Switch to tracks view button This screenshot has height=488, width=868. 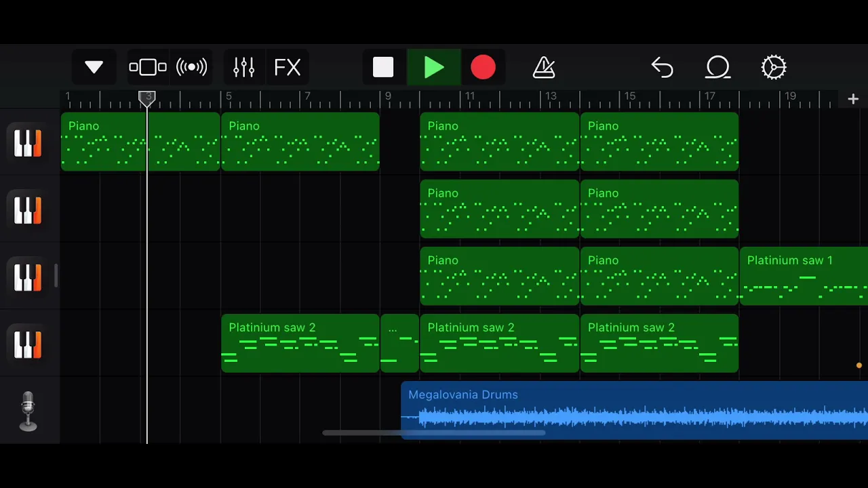(148, 67)
